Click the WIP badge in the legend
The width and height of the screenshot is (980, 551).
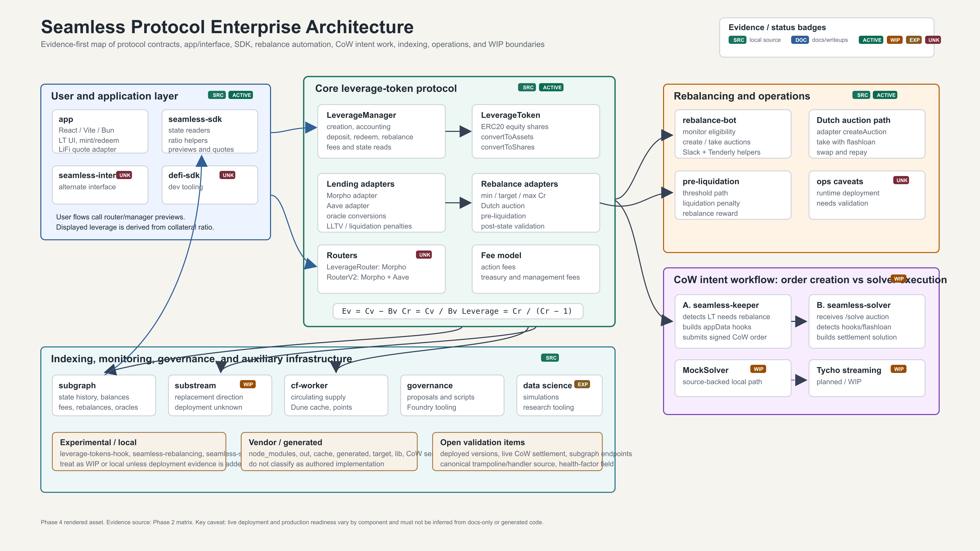pos(895,40)
